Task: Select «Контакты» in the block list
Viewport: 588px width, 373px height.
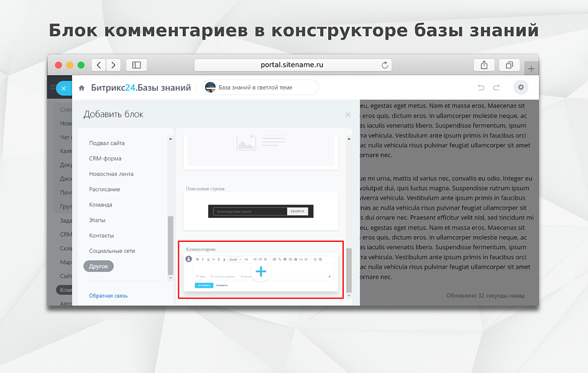Action: click(103, 235)
